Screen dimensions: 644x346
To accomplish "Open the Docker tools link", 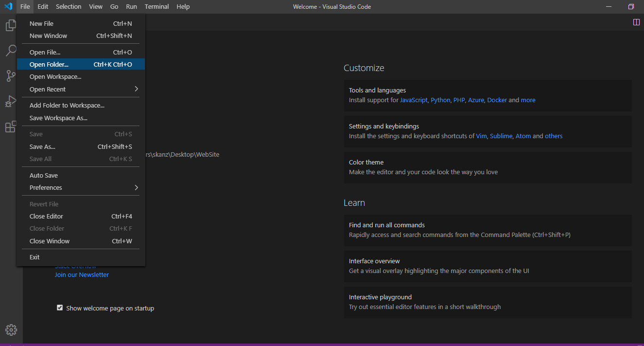I will coord(497,100).
